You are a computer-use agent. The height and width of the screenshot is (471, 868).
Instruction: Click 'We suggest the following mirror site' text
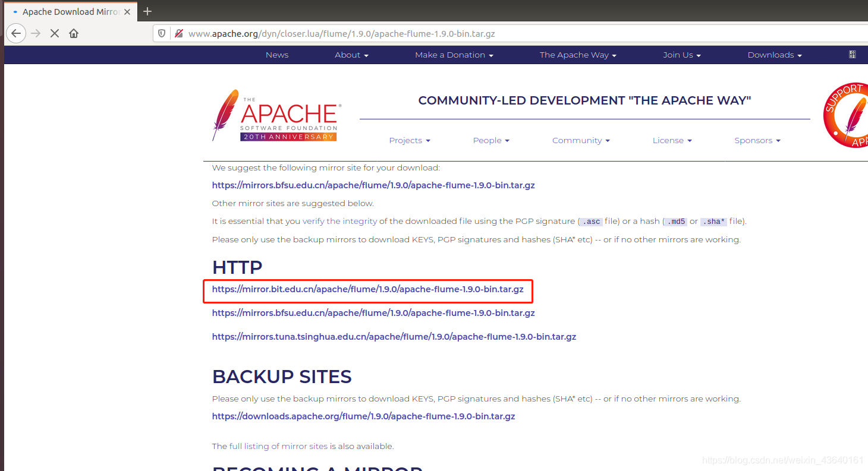[x=326, y=167]
